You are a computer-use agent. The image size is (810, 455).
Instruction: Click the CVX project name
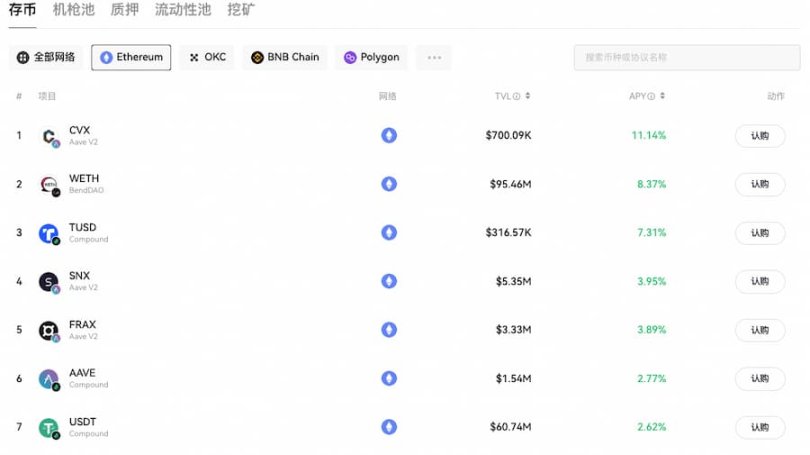click(x=80, y=130)
